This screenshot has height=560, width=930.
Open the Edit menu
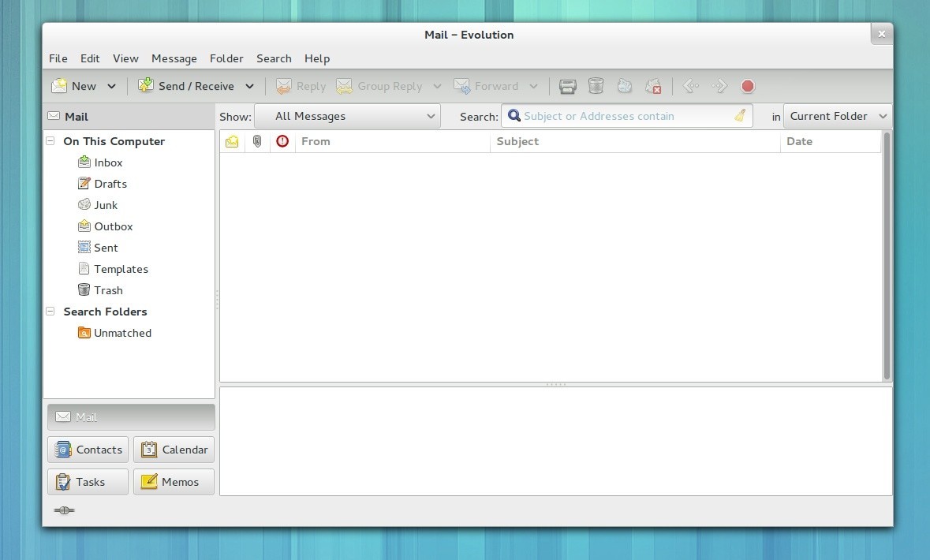click(x=90, y=58)
